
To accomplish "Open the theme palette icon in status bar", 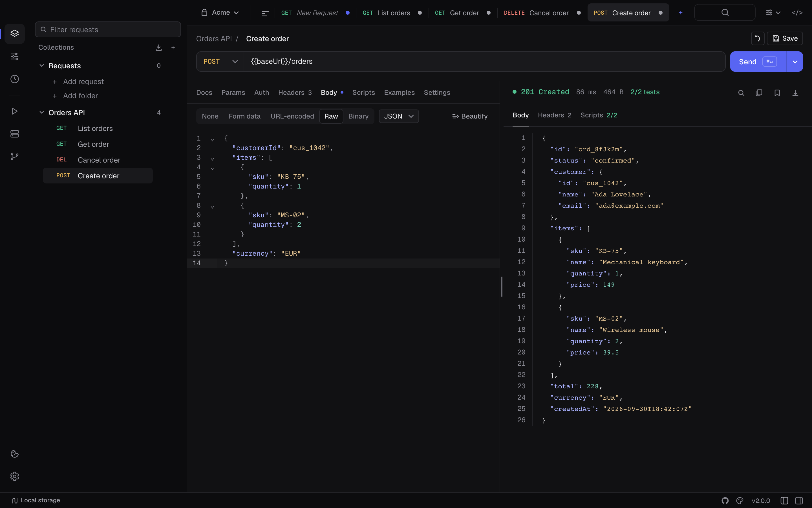I will point(740,501).
